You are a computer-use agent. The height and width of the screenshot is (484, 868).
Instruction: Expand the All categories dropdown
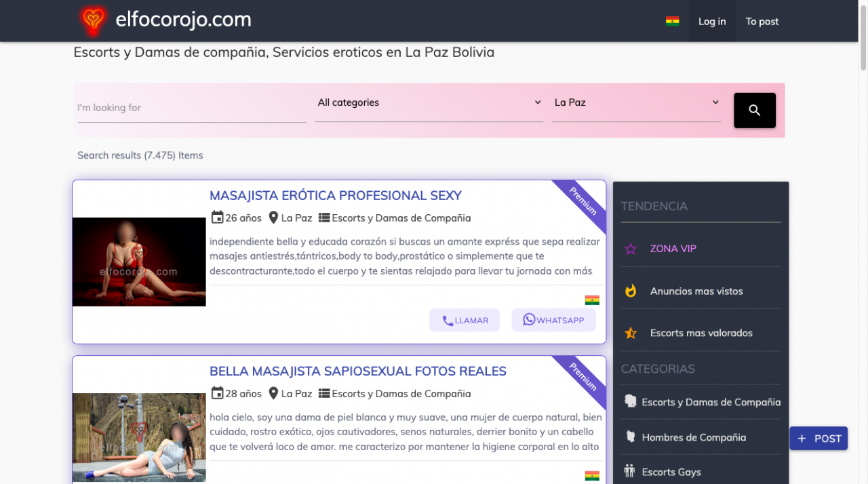click(429, 102)
